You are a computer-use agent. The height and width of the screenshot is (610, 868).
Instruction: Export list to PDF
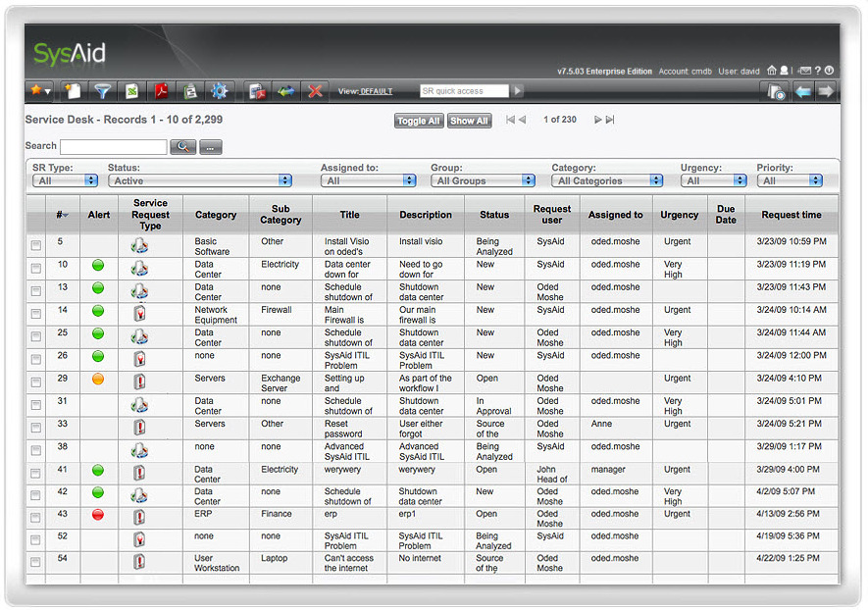(x=161, y=91)
